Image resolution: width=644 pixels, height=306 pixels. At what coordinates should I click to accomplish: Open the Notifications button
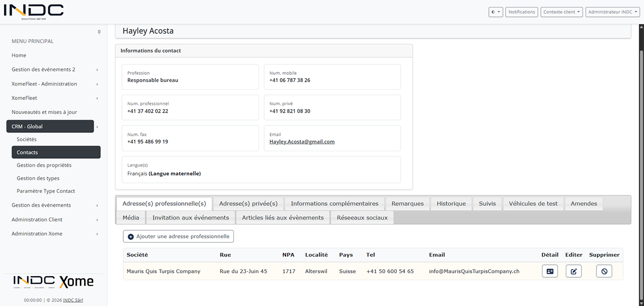point(522,12)
